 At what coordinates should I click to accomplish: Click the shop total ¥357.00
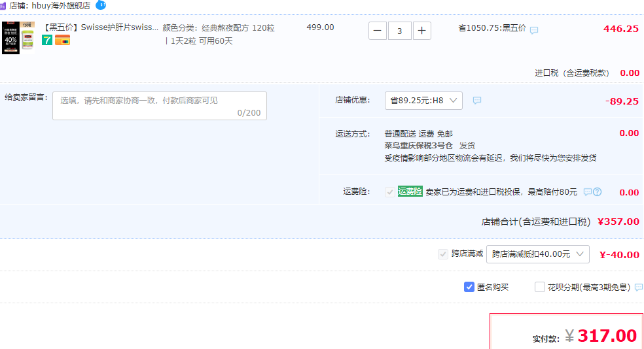[618, 222]
